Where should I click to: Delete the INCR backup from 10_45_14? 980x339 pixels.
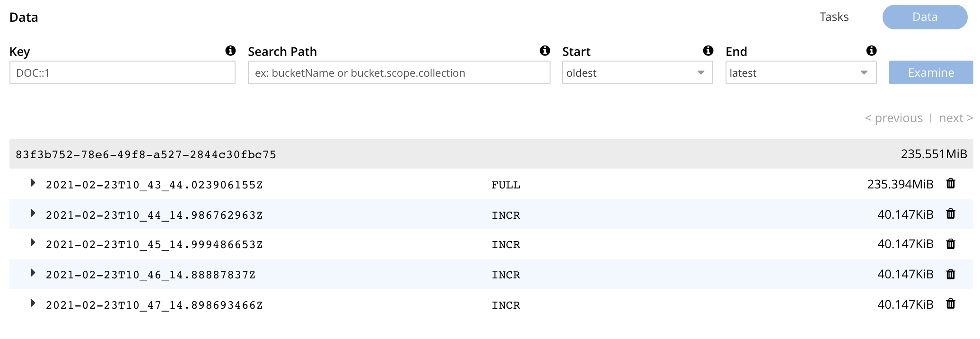click(x=951, y=244)
